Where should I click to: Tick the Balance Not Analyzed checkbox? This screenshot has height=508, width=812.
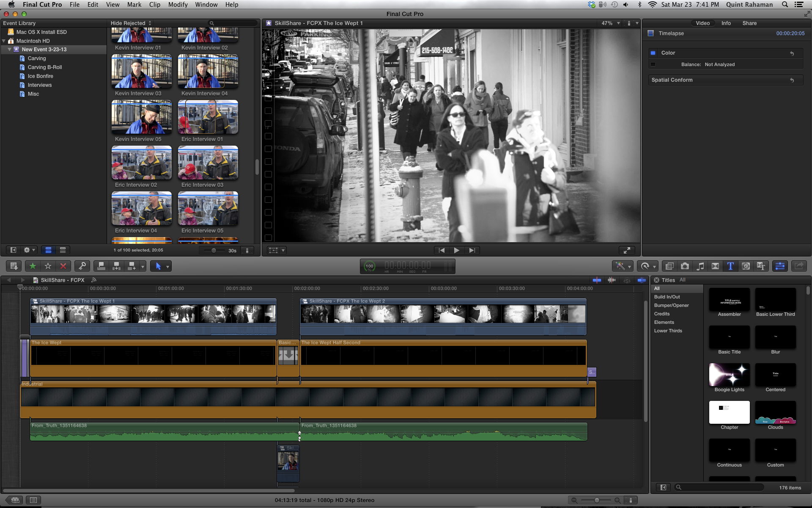(x=653, y=64)
